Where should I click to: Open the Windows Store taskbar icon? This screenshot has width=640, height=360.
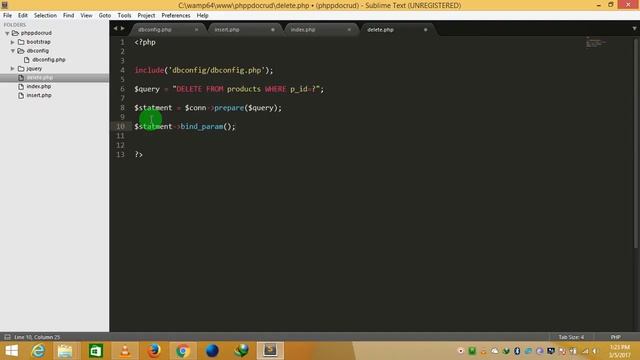tap(96, 351)
